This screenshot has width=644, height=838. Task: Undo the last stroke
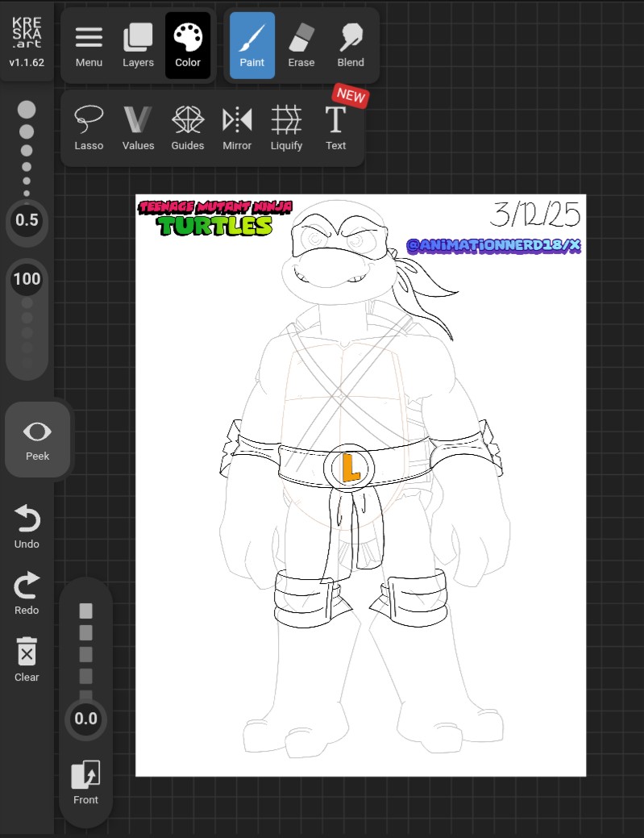coord(27,527)
